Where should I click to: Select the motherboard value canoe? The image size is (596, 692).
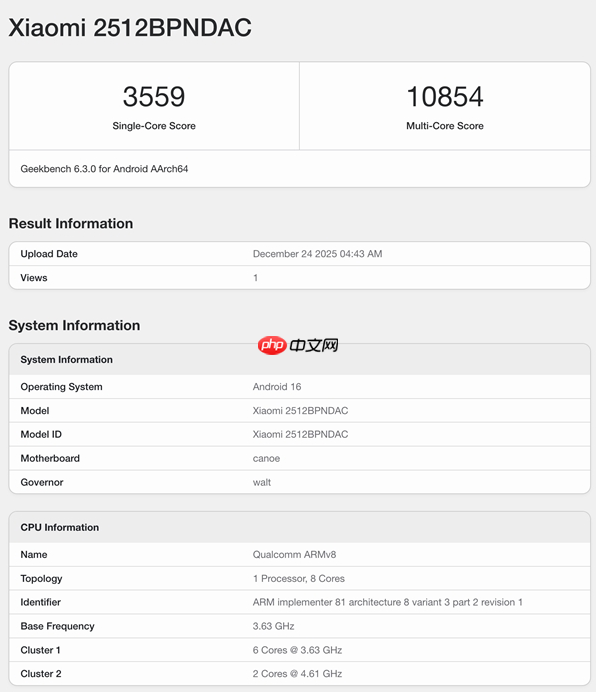(x=266, y=458)
